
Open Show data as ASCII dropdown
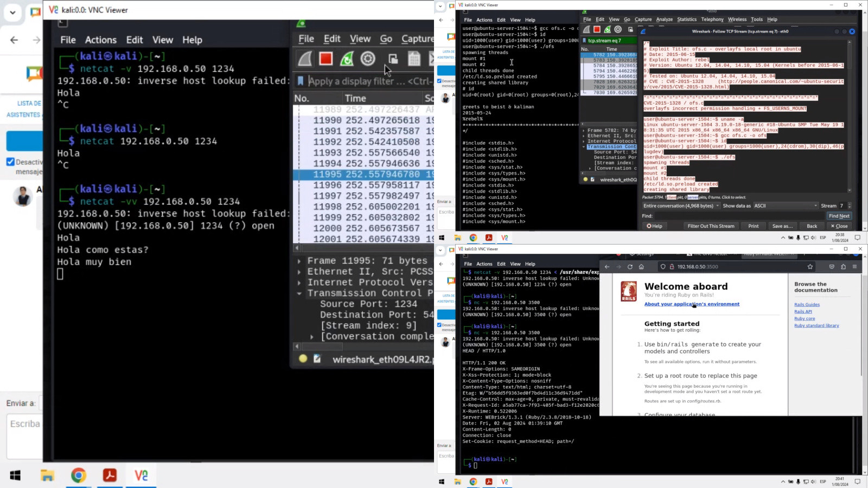pos(785,206)
